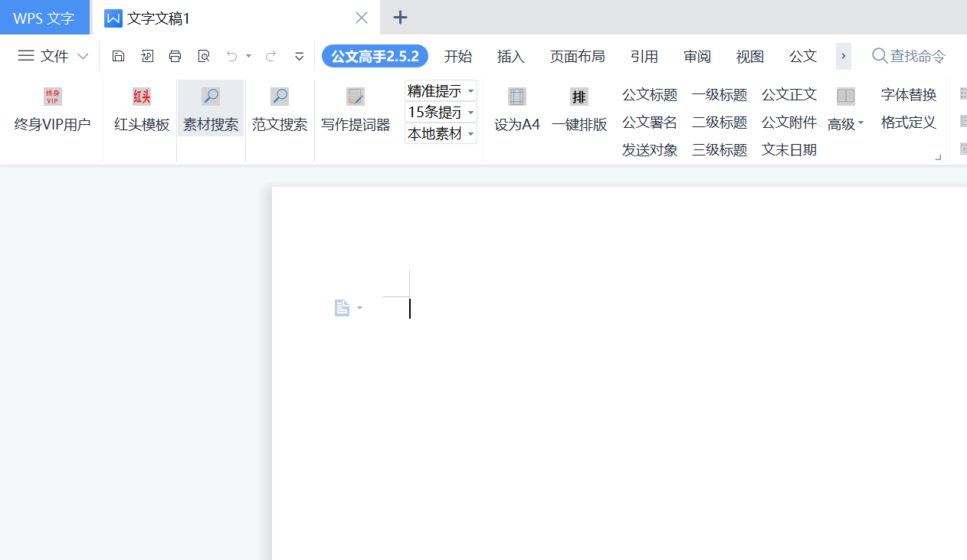The image size is (967, 560).
Task: Apply 公文正文 style
Action: point(789,95)
